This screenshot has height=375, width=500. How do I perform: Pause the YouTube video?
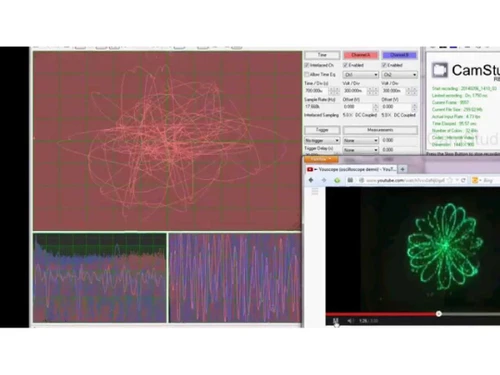click(x=336, y=320)
